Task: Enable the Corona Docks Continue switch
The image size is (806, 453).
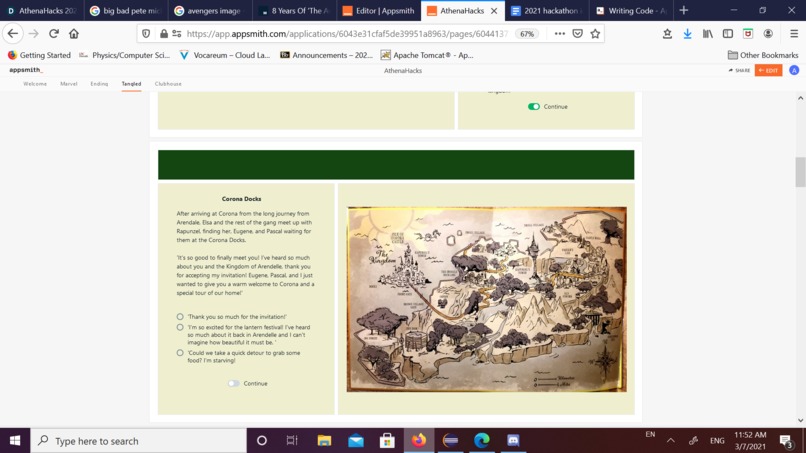Action: [234, 383]
